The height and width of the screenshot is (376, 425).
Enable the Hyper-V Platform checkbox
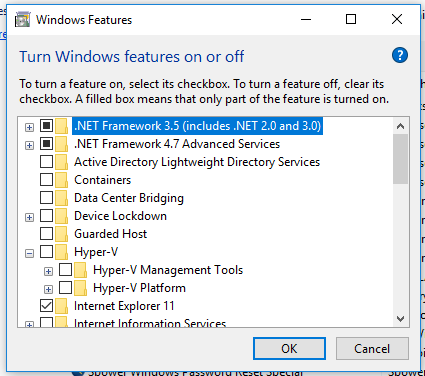tap(65, 288)
